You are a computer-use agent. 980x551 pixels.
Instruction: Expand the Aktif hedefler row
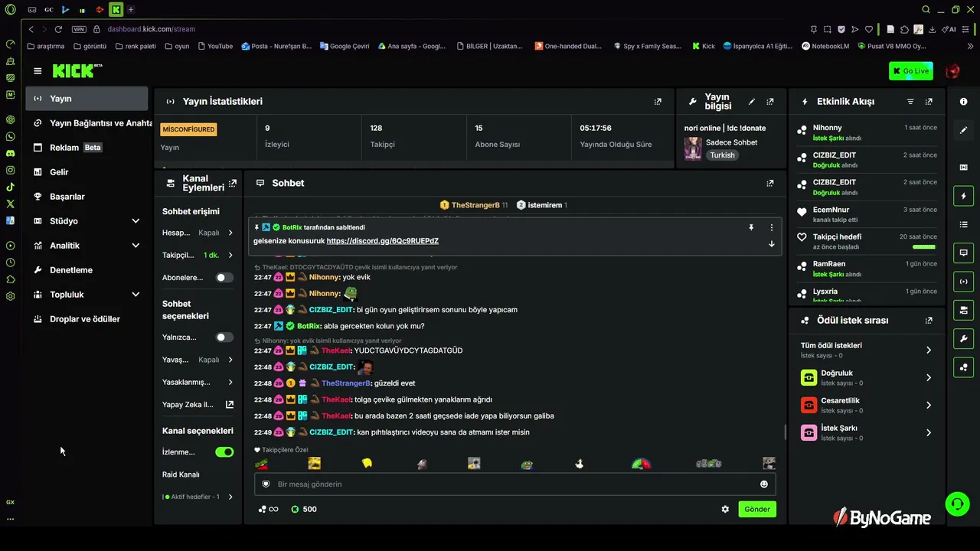click(198, 497)
